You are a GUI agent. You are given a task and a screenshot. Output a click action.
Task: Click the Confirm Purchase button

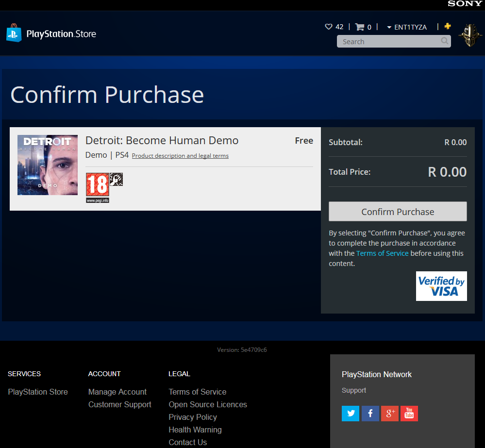click(398, 212)
